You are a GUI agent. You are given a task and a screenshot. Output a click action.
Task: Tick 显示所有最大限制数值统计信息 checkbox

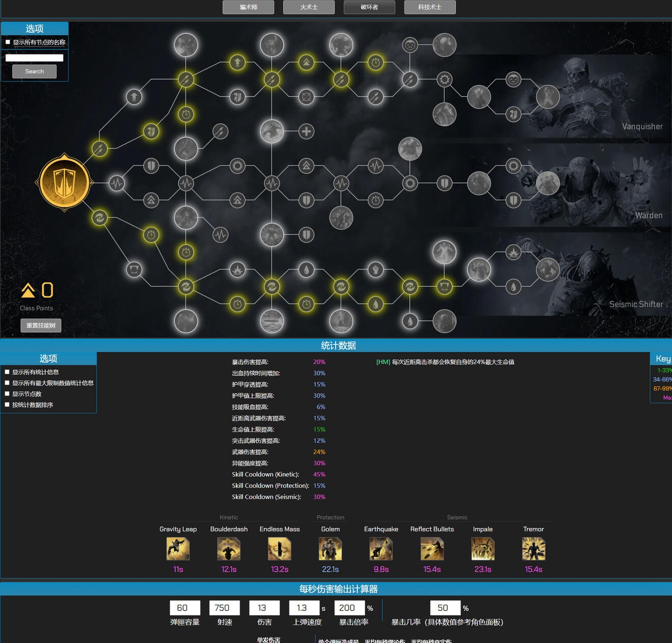[7, 383]
